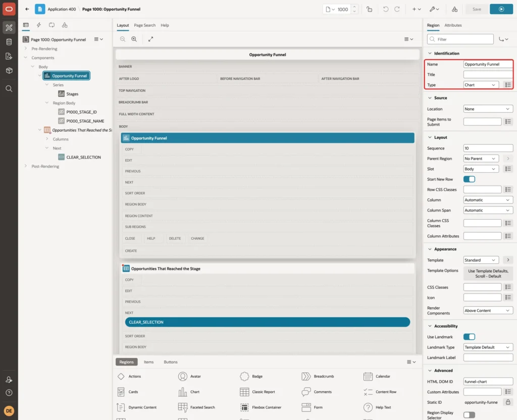Toggle the Use Landmark switch
The image size is (517, 420).
point(469,337)
